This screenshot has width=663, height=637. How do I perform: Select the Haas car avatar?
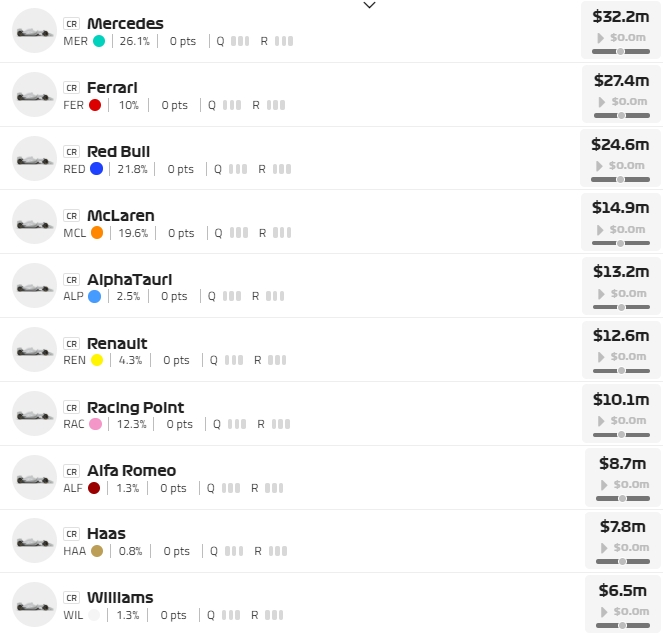(34, 541)
